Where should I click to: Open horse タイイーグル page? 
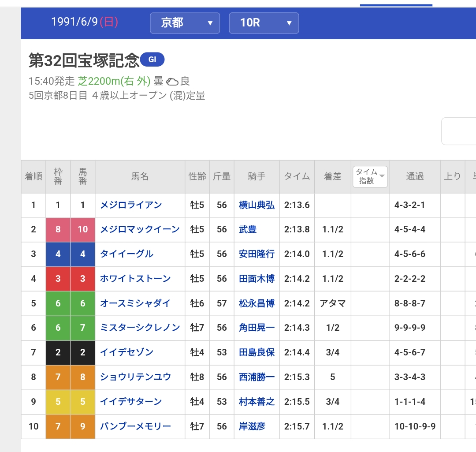[126, 254]
